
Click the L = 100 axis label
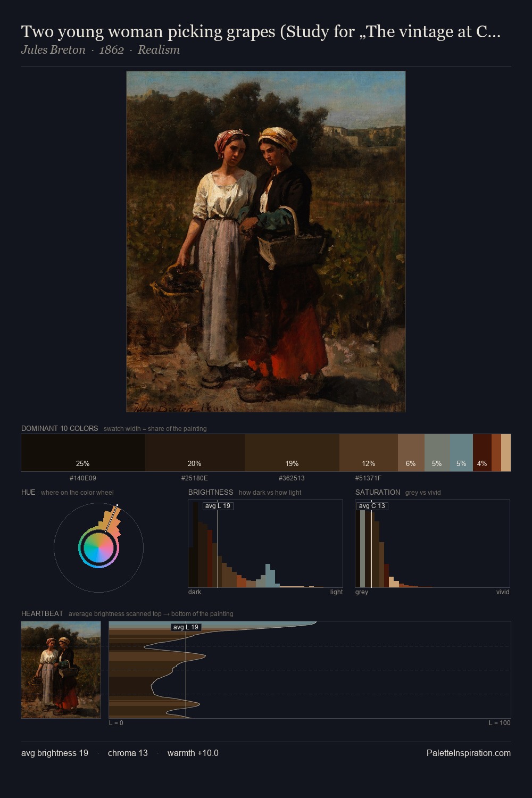click(x=500, y=723)
